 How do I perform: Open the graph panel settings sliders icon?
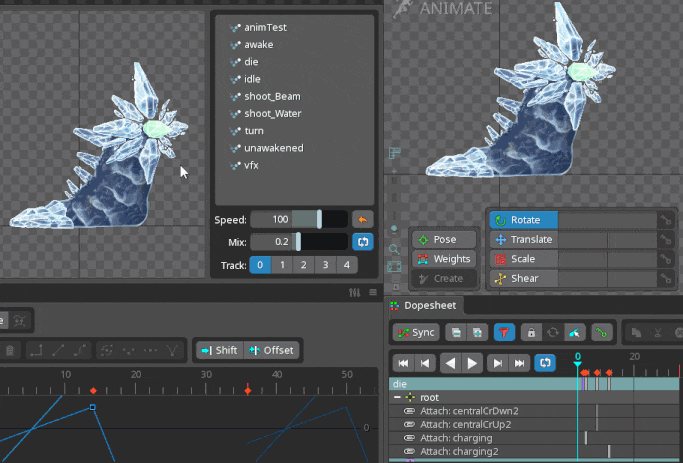[x=354, y=293]
